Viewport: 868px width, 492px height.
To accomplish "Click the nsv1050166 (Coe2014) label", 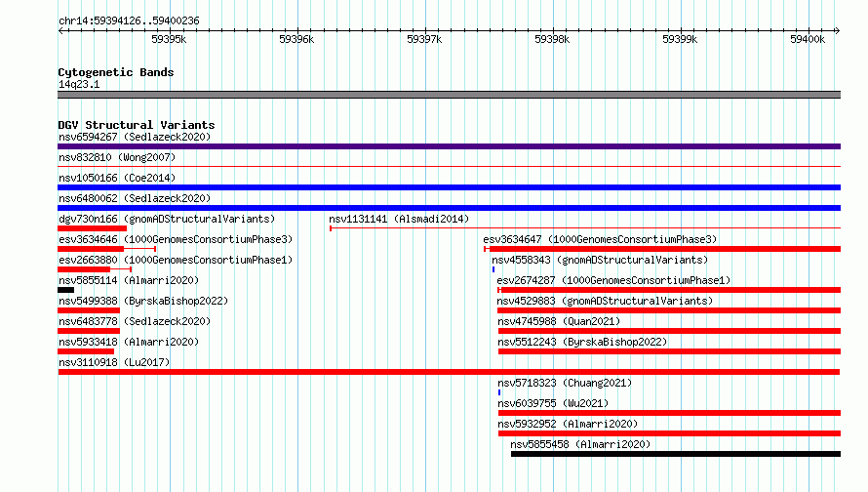I will pos(117,178).
